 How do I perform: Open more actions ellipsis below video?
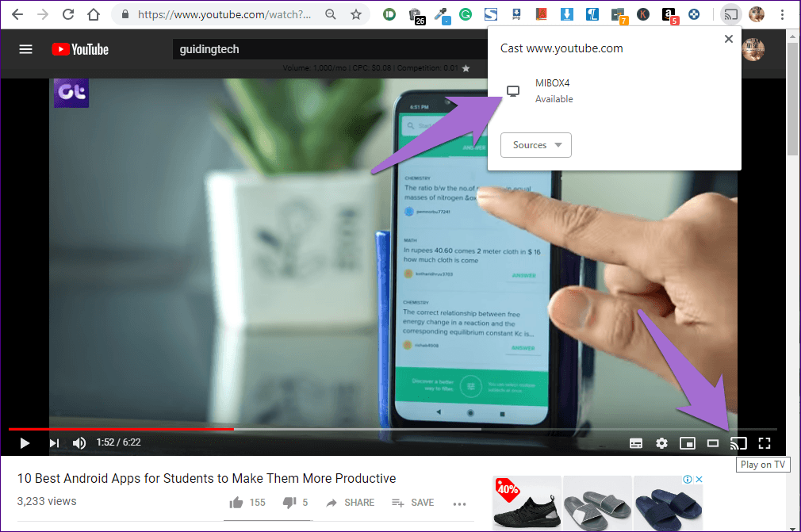point(459,503)
